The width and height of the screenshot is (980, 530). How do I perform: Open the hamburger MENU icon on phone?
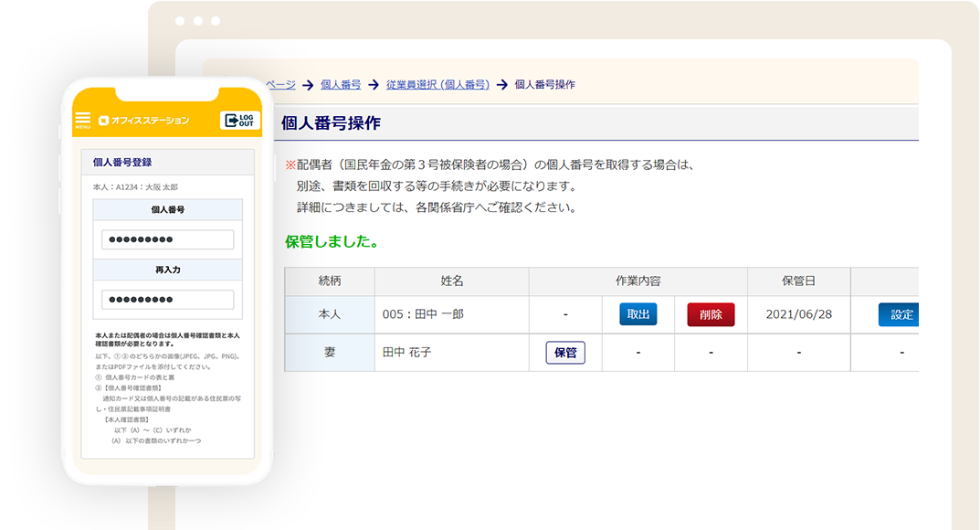82,120
